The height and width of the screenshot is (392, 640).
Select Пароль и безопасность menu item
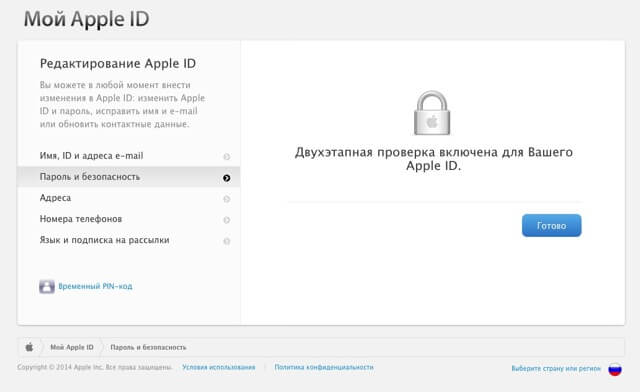129,177
